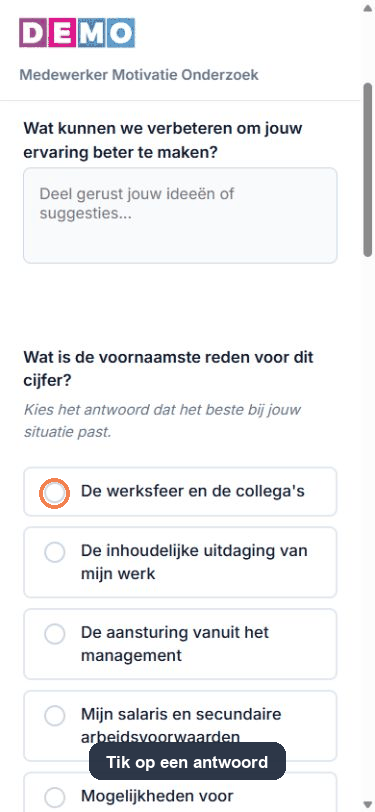The width and height of the screenshot is (375, 812).
Task: Click the 'Mogelijkheden voor' option text
Action: tap(157, 795)
